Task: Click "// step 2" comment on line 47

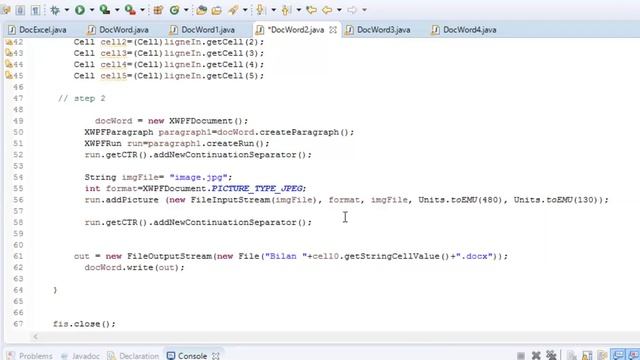Action: (x=82, y=98)
